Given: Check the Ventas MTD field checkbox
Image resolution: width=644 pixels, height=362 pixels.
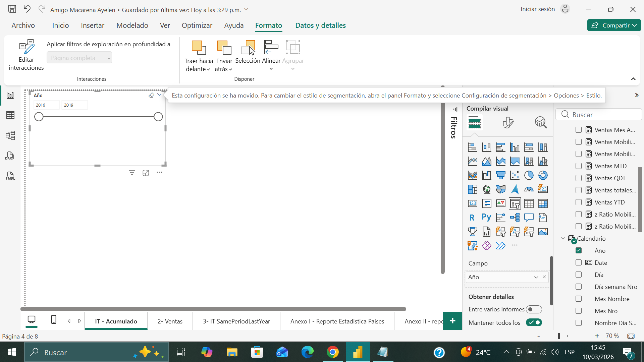Looking at the screenshot, I should pos(578,166).
